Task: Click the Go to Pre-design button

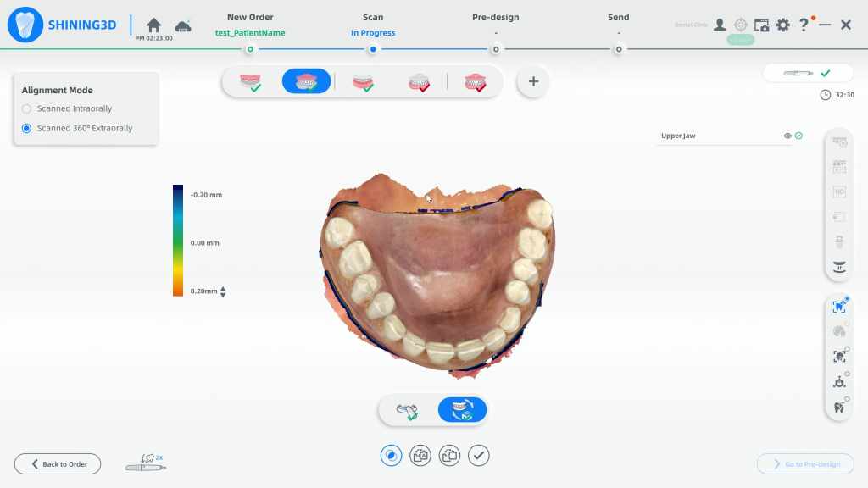Action: tap(805, 464)
